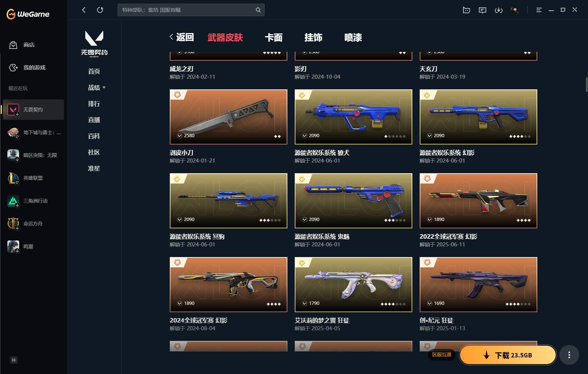The height and width of the screenshot is (374, 588).
Task: Click the 下载 23.5GB button
Action: (508, 355)
